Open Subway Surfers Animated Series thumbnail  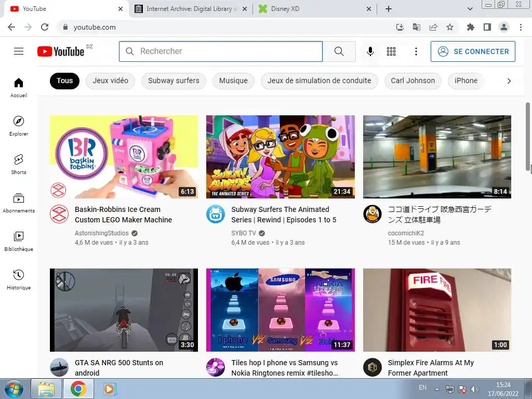point(280,157)
